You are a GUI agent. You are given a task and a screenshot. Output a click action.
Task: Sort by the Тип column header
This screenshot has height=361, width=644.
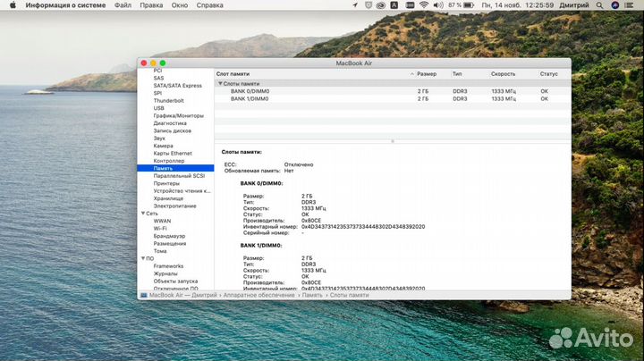[x=457, y=74]
